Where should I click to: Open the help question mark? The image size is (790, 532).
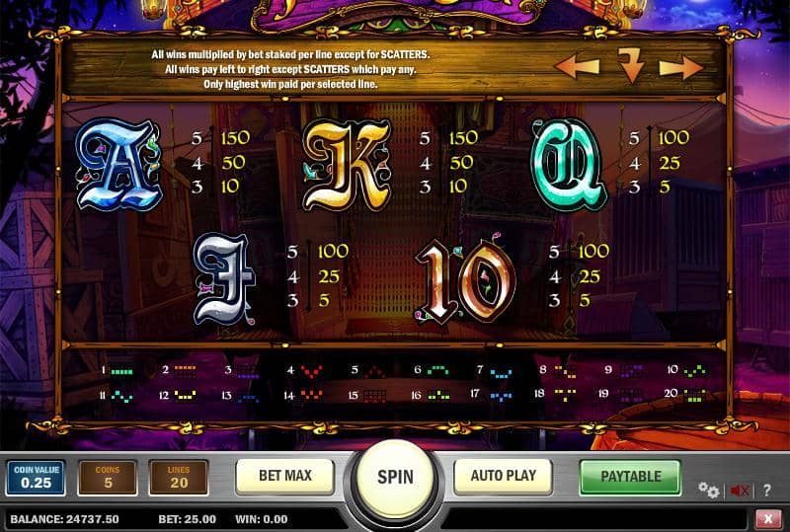tap(767, 490)
